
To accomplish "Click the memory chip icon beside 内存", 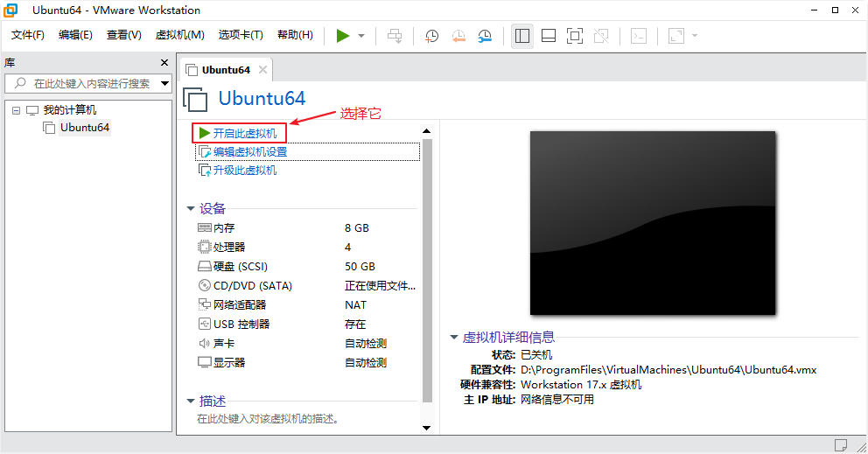I will (204, 227).
